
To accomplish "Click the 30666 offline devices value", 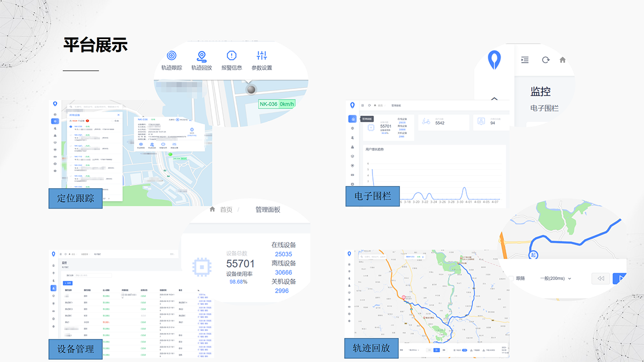I will click(x=283, y=272).
